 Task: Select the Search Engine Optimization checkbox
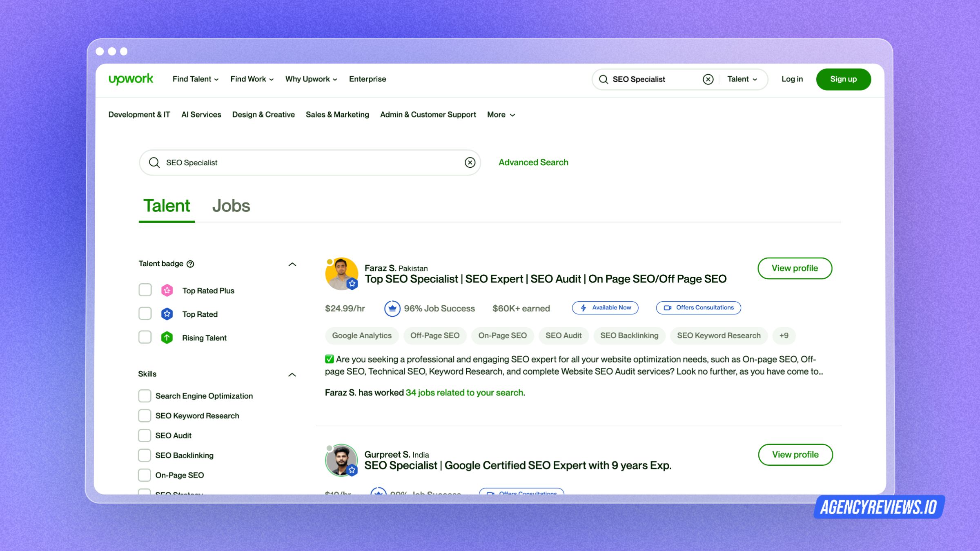pyautogui.click(x=145, y=395)
